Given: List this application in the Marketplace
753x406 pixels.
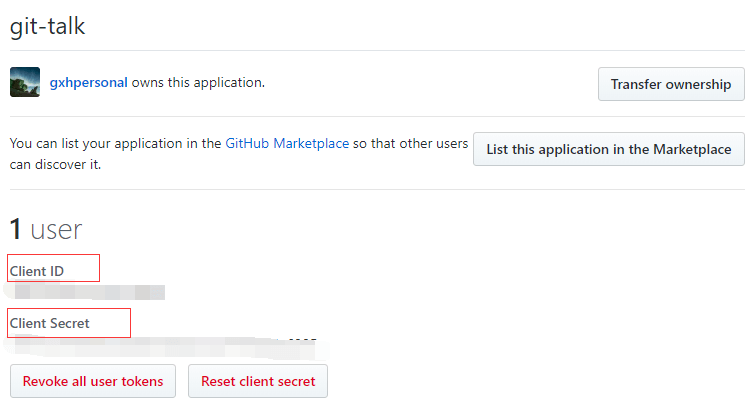Looking at the screenshot, I should pyautogui.click(x=608, y=149).
